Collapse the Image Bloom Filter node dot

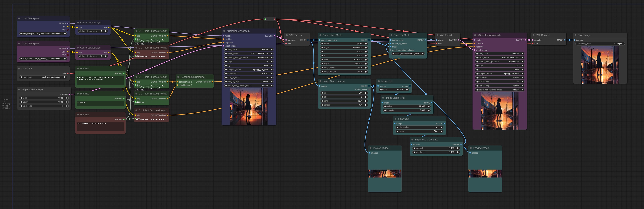tap(383, 98)
